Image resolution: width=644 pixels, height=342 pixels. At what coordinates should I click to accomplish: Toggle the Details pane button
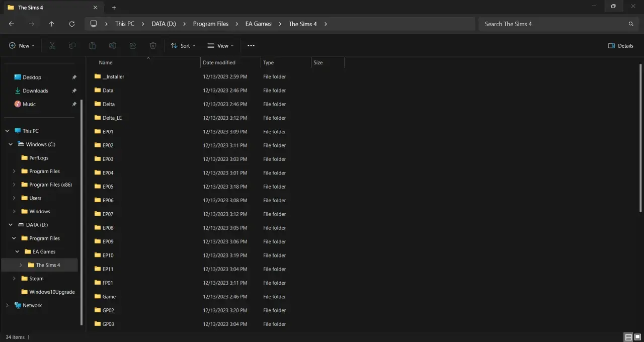point(620,46)
